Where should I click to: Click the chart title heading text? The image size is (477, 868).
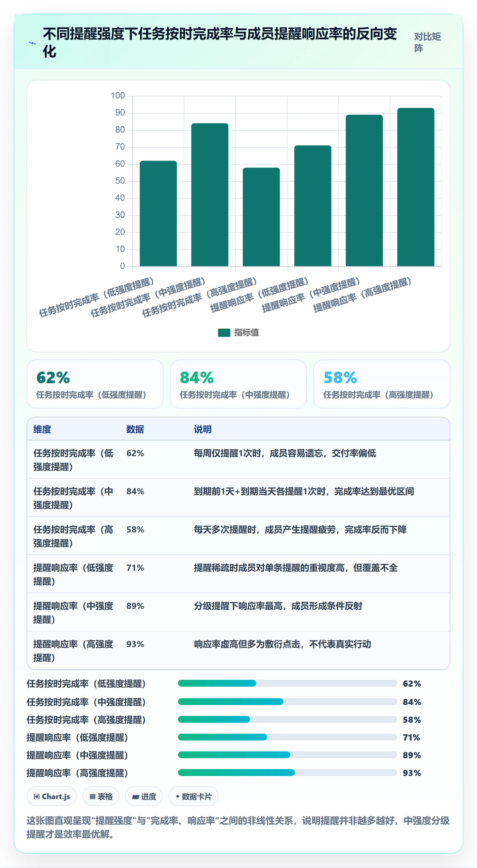pyautogui.click(x=220, y=43)
